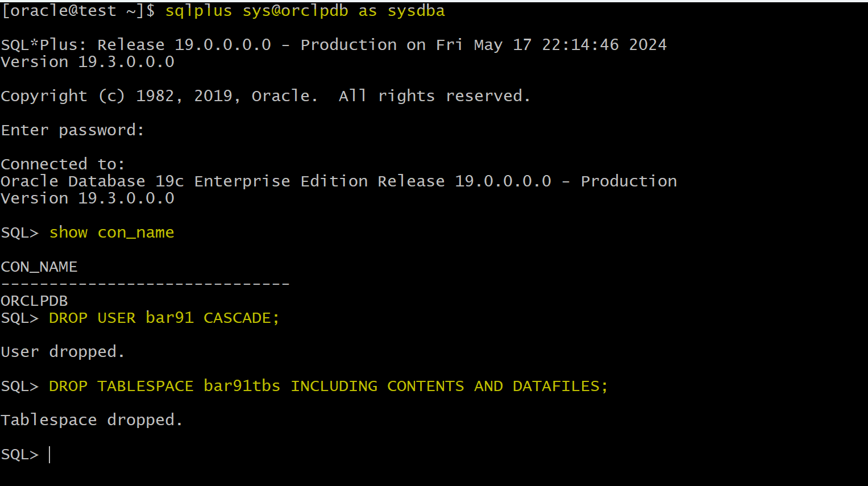
Task: Select the 'sqlplus sys@orclpdb as sysdba' command
Action: click(x=305, y=11)
